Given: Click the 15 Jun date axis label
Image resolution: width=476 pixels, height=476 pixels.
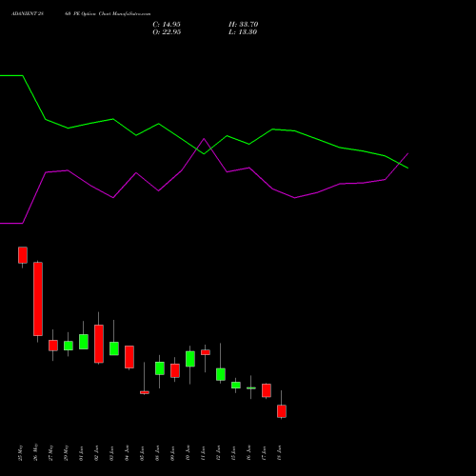Looking at the screenshot, I should coord(234,452).
